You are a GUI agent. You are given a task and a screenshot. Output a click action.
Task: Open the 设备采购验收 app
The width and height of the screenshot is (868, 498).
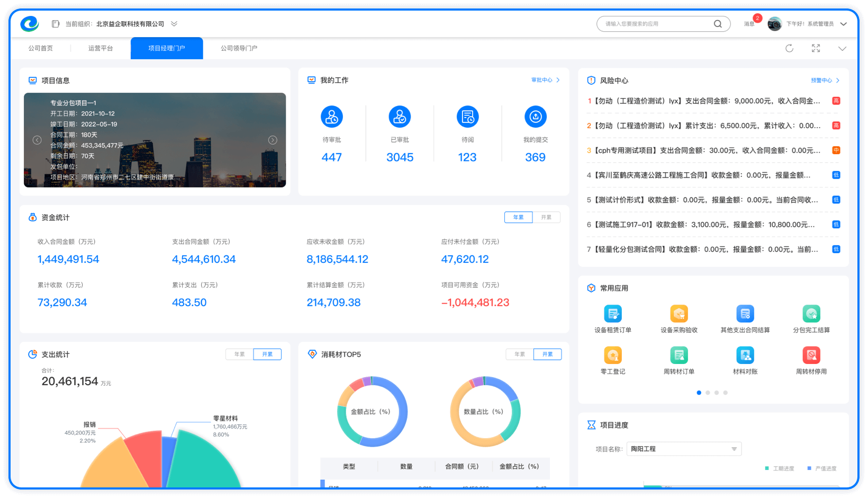tap(679, 319)
